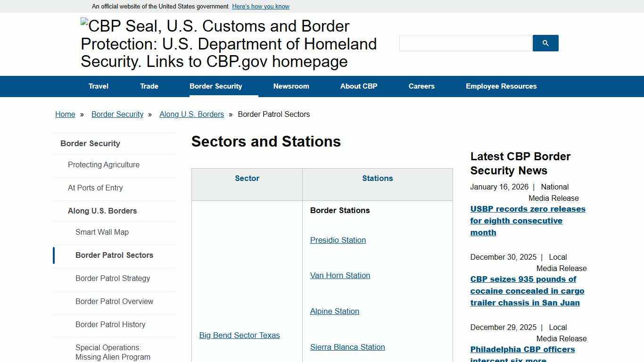Image resolution: width=644 pixels, height=362 pixels.
Task: Open the Careers navigation item
Action: pos(421,86)
